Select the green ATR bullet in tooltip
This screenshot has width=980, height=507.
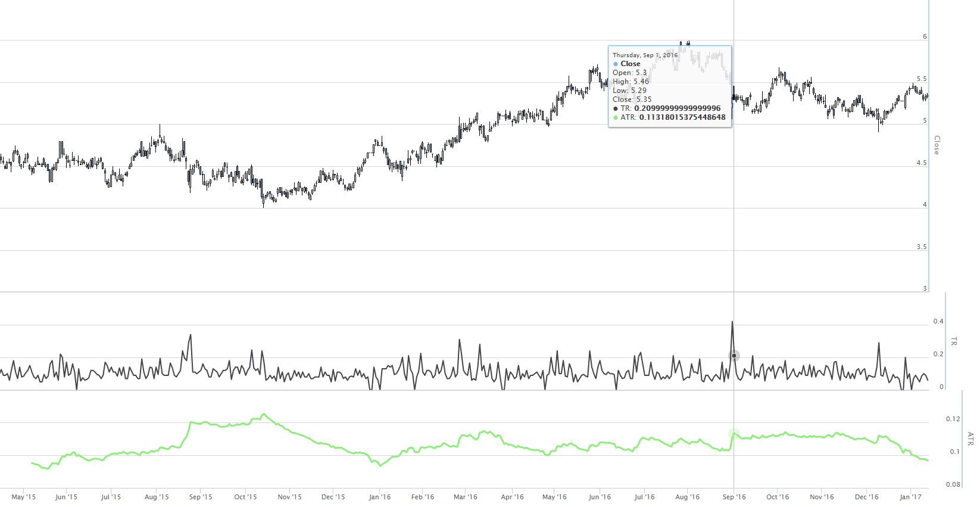click(x=616, y=117)
